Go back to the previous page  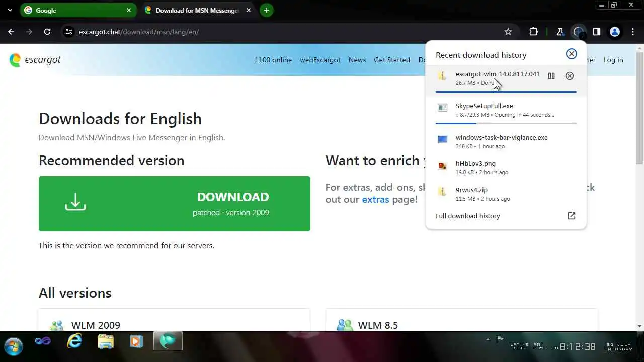[x=11, y=32]
